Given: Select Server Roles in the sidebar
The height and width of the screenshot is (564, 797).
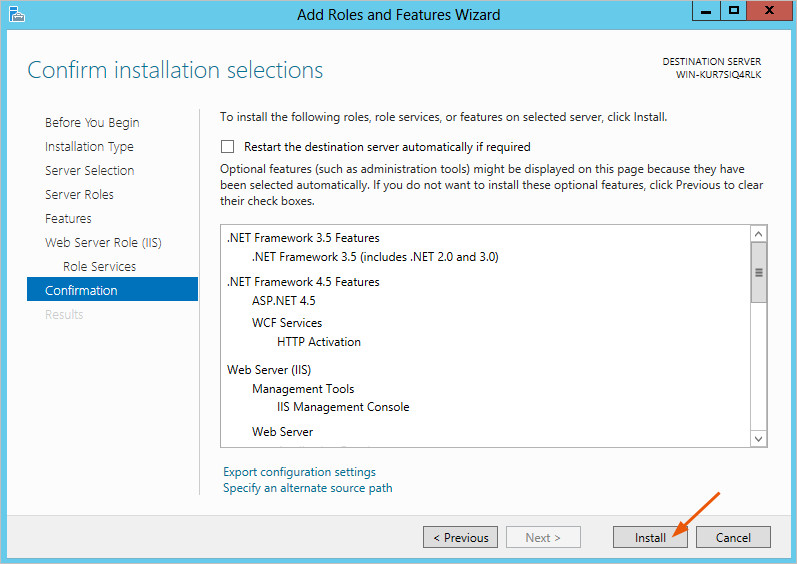Looking at the screenshot, I should pos(79,194).
